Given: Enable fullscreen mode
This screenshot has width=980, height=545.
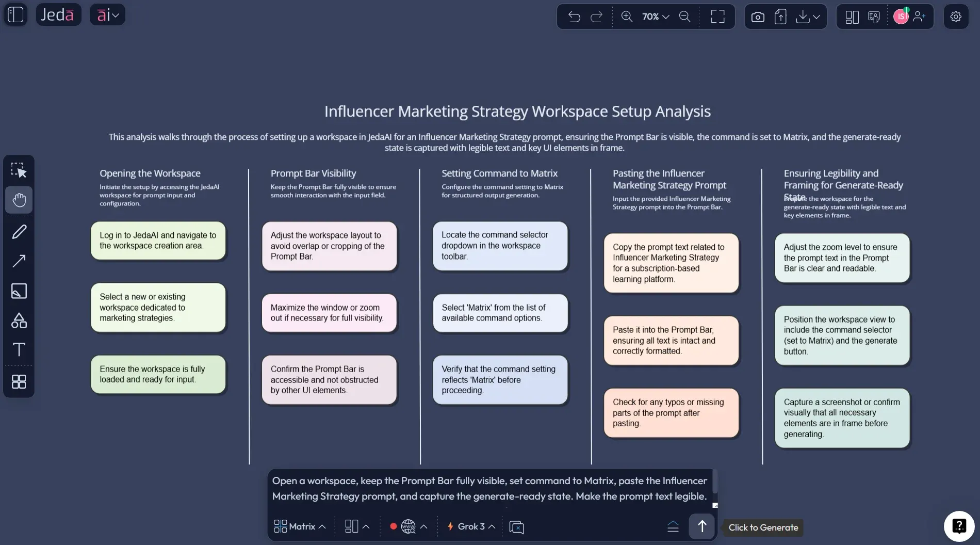Looking at the screenshot, I should coord(717,17).
